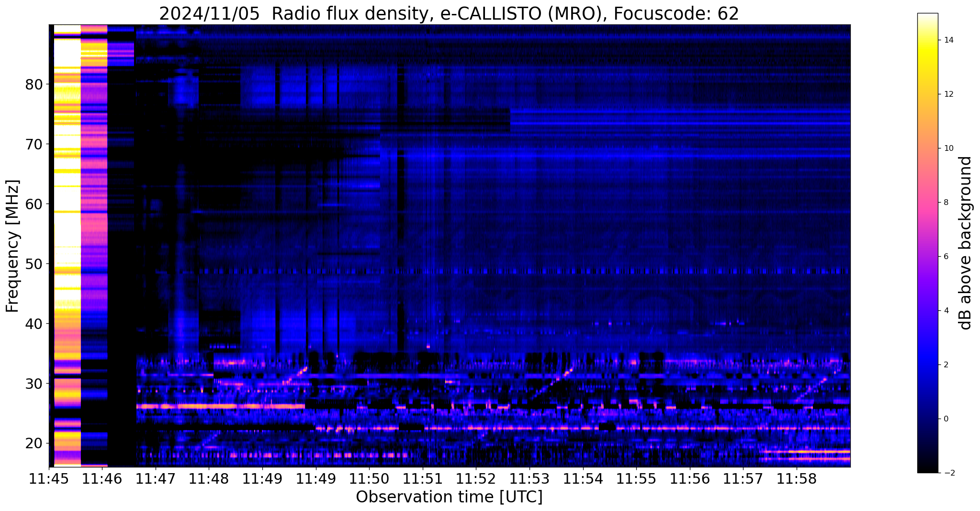Click the 11:51 time tick label
This screenshot has width=980, height=511.
(423, 479)
